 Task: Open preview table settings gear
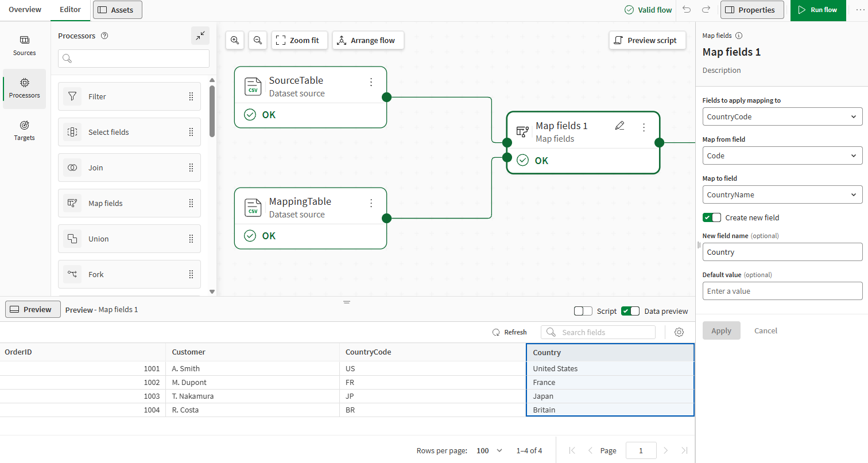coord(679,332)
